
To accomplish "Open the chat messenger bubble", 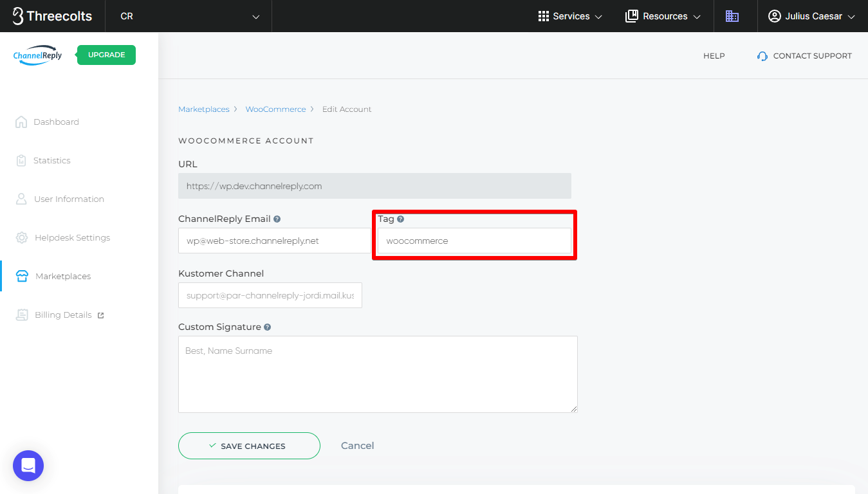I will tap(28, 466).
